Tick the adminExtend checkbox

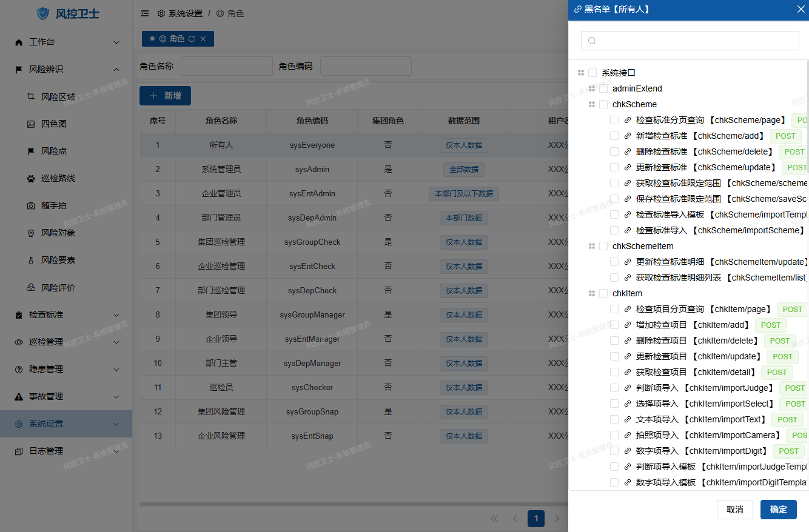tap(603, 88)
